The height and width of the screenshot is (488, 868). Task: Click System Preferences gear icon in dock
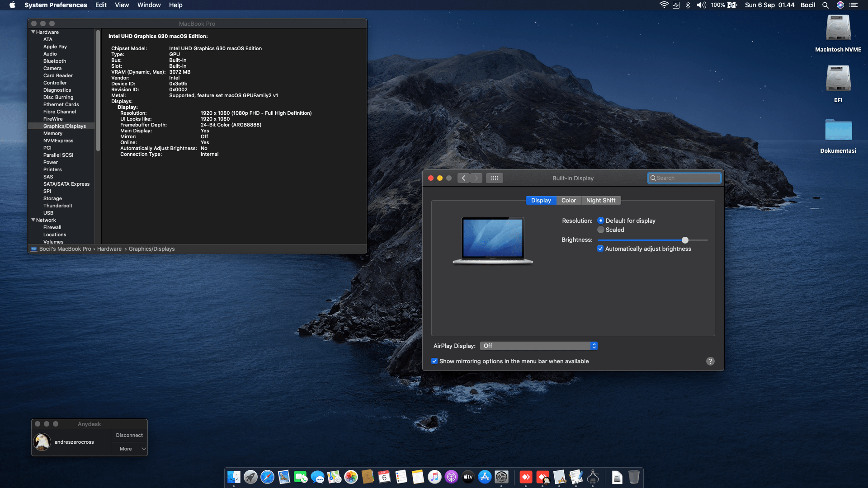point(501,477)
